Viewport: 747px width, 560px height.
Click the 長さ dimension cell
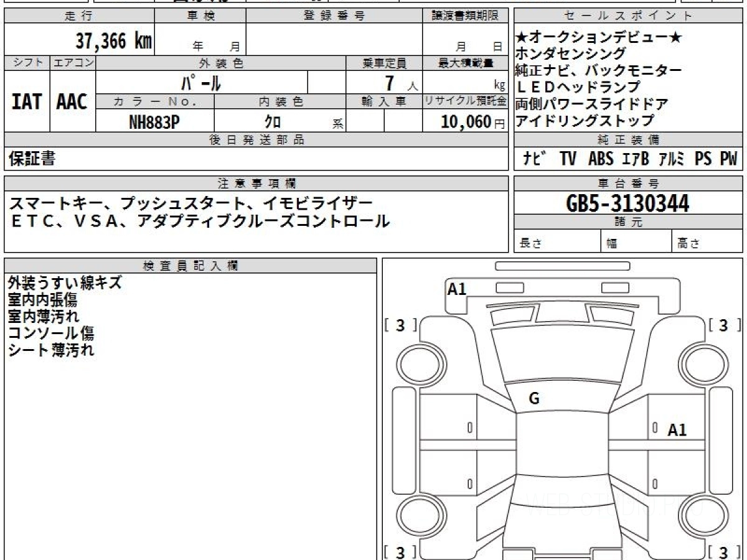pyautogui.click(x=558, y=241)
